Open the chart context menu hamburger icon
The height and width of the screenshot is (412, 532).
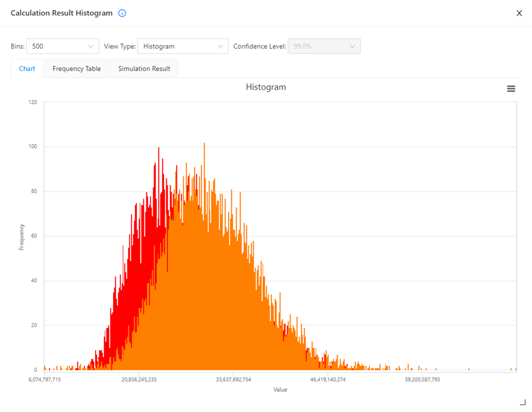pyautogui.click(x=511, y=89)
